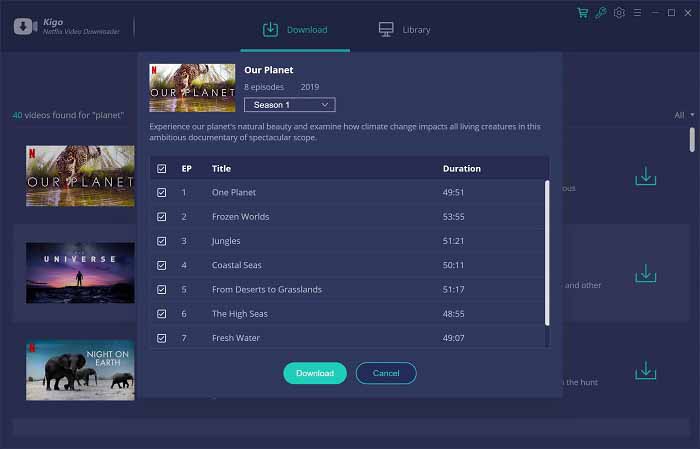
Task: Click the registration key icon
Action: coord(601,12)
